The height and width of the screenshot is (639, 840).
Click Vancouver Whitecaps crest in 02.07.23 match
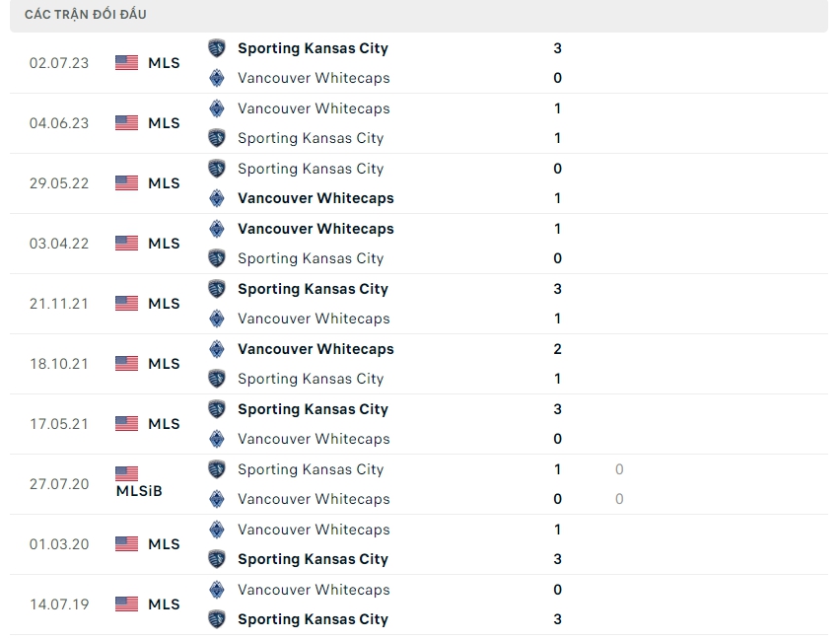[x=217, y=78]
